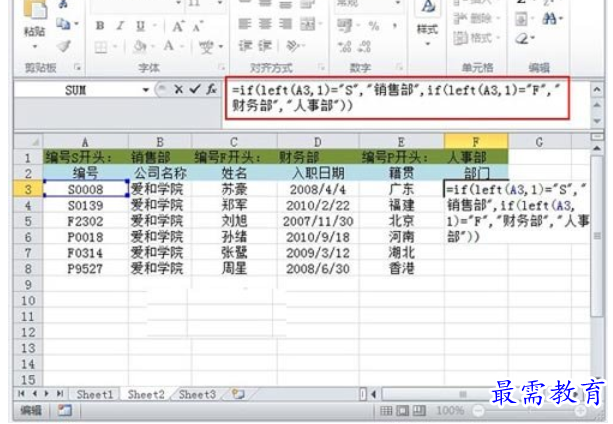Select column F header

(476, 142)
